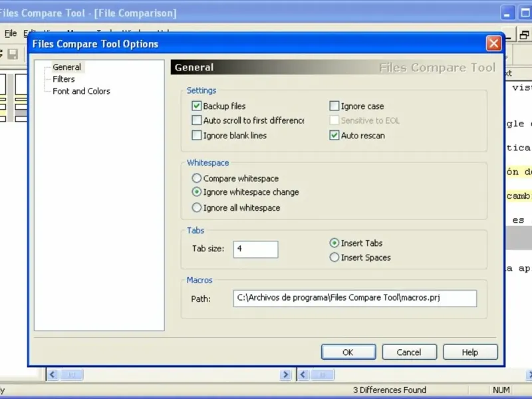Cancel the options dialog
This screenshot has height=399, width=532.
(409, 352)
